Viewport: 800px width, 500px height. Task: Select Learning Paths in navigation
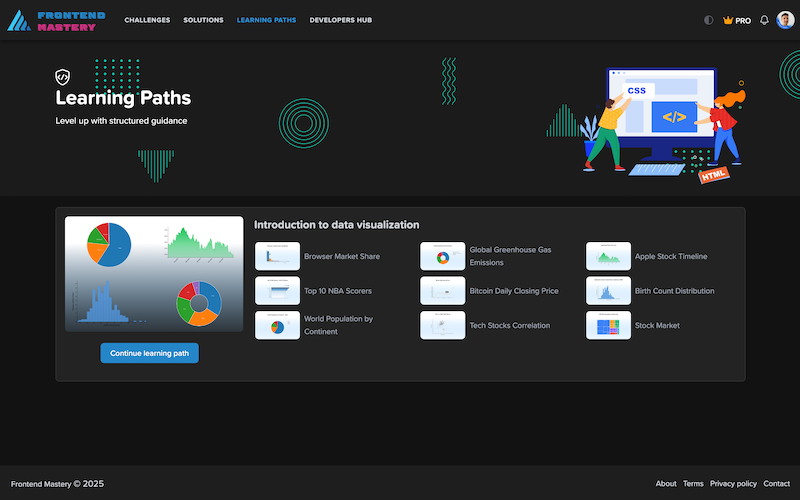click(x=266, y=20)
